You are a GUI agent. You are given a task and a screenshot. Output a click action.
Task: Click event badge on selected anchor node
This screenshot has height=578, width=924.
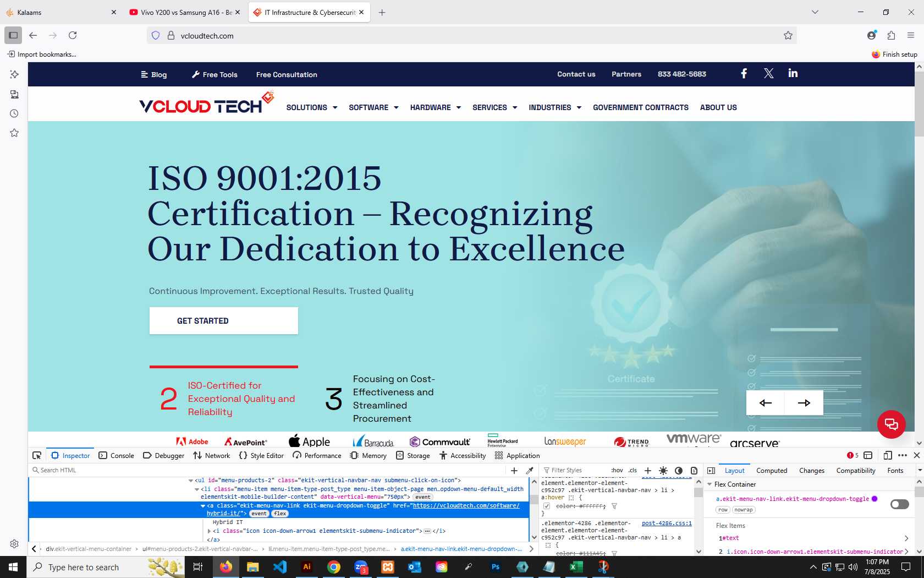(259, 514)
